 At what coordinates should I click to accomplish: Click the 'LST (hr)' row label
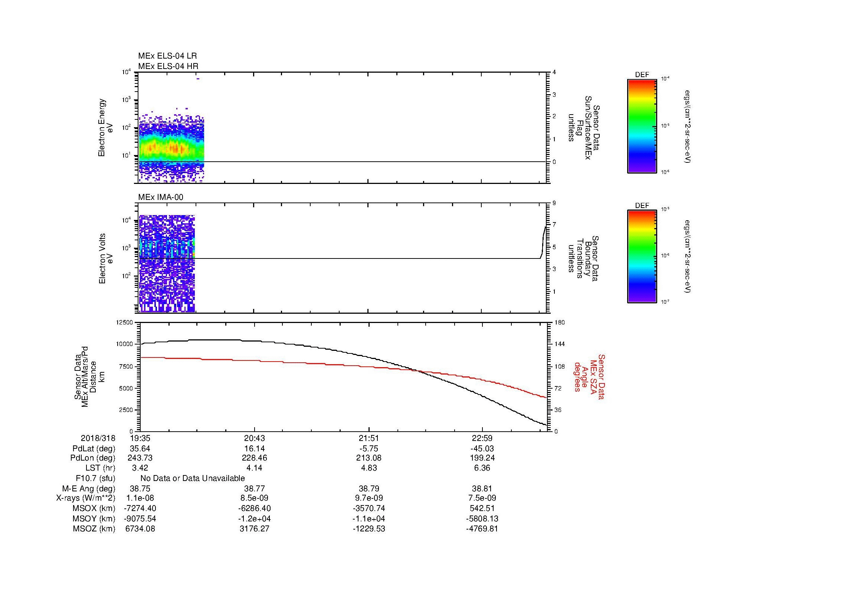tap(100, 468)
